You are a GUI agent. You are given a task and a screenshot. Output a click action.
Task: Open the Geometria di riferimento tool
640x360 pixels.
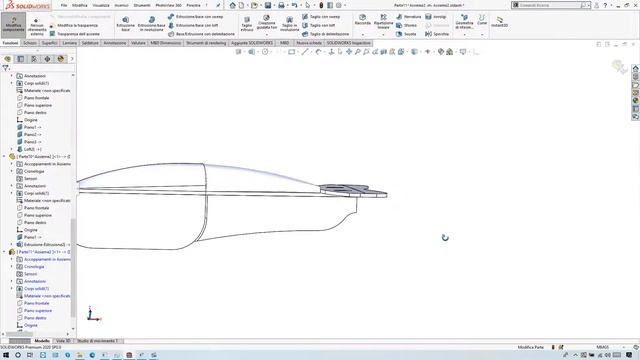(464, 21)
